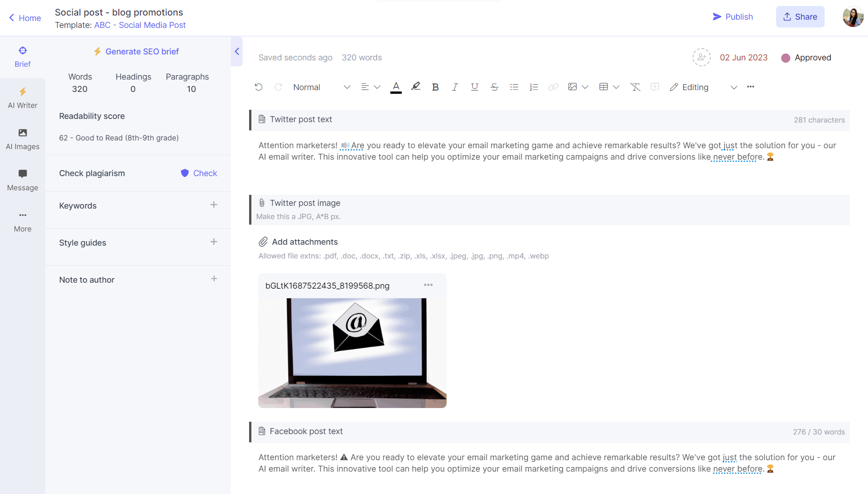The image size is (868, 494).
Task: Click the redo icon in toolbar
Action: 278,87
